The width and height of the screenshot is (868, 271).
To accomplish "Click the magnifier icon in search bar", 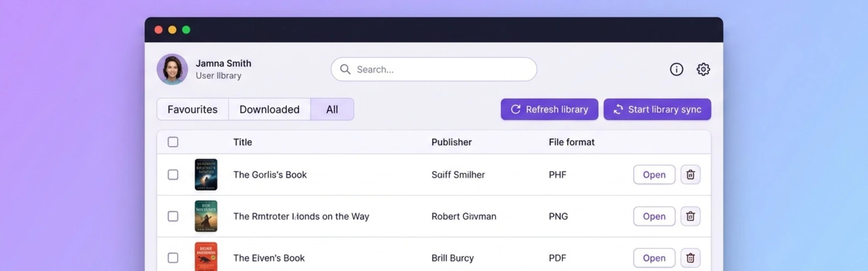I will [x=345, y=69].
